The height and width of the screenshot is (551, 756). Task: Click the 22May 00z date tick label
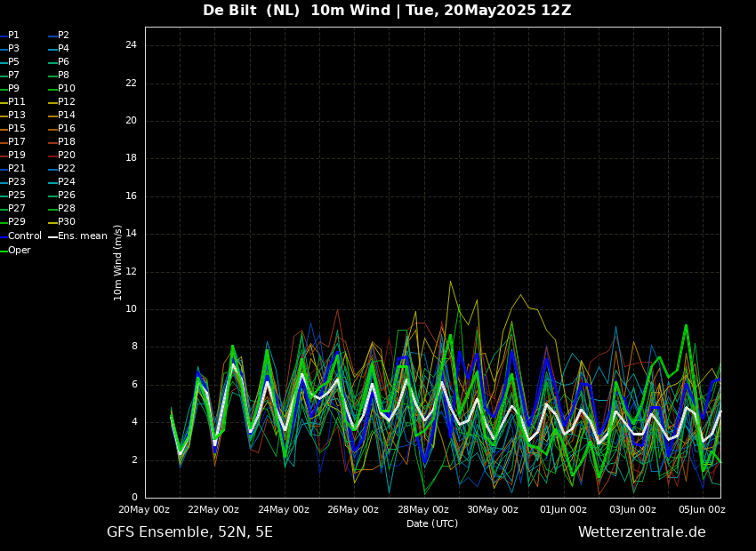(213, 510)
